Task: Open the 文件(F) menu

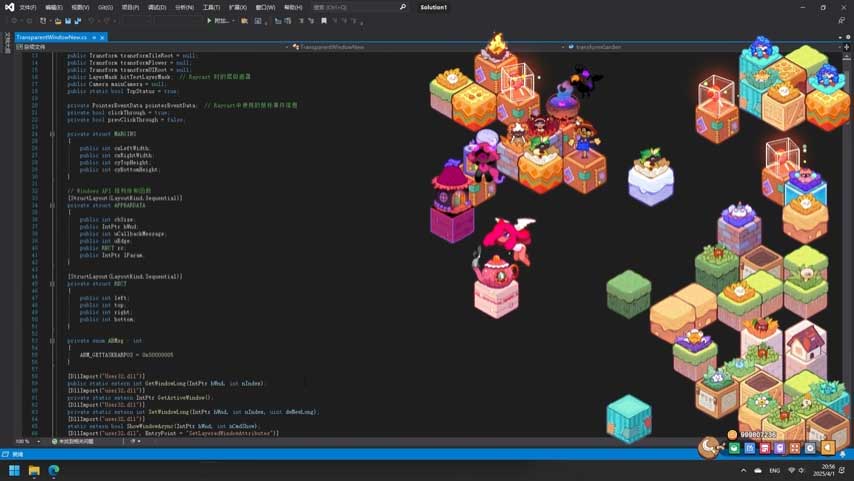Action: (28, 7)
